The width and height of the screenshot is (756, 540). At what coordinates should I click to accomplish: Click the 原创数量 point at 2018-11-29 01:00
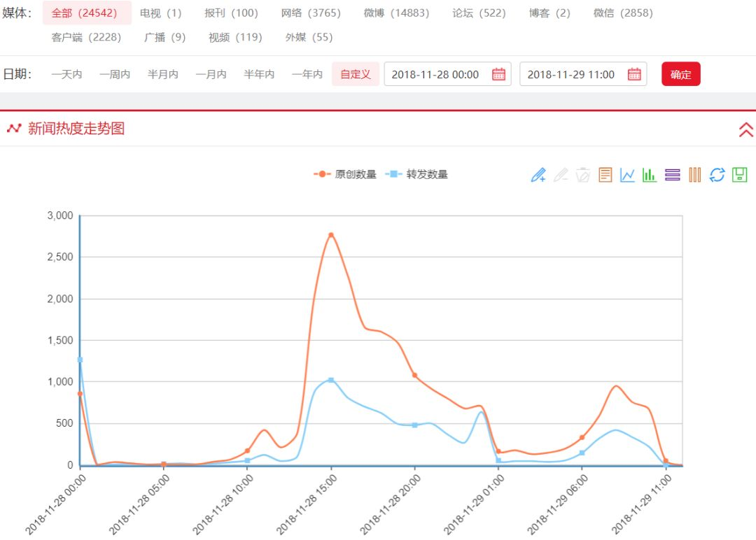coord(498,451)
